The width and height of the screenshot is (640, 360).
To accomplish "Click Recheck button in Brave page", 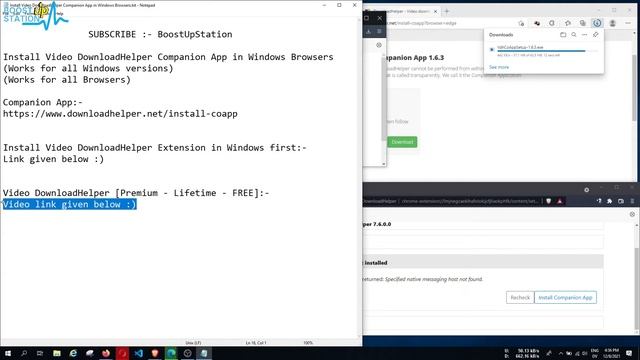I will click(520, 298).
